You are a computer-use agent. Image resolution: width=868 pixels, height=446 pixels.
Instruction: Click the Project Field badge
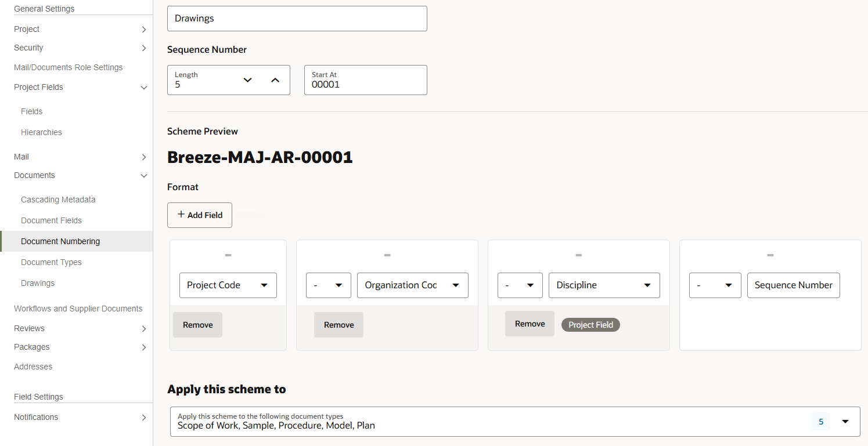coord(590,325)
